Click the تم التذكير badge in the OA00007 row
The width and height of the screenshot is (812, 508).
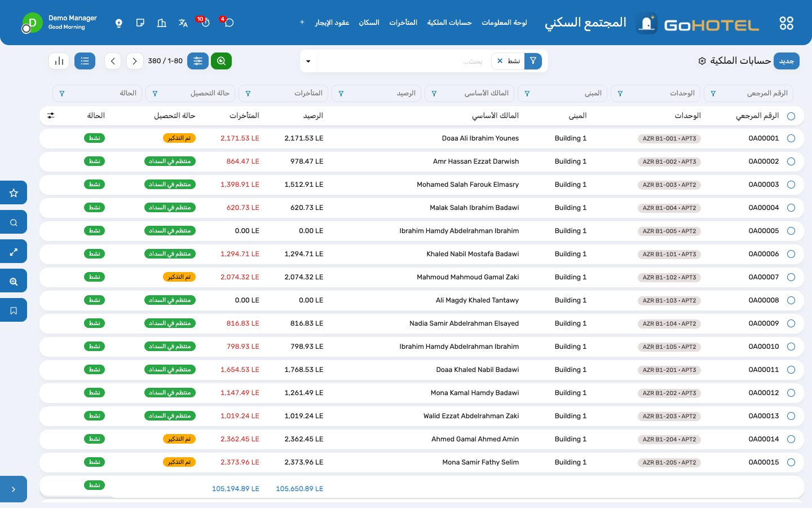tap(179, 277)
